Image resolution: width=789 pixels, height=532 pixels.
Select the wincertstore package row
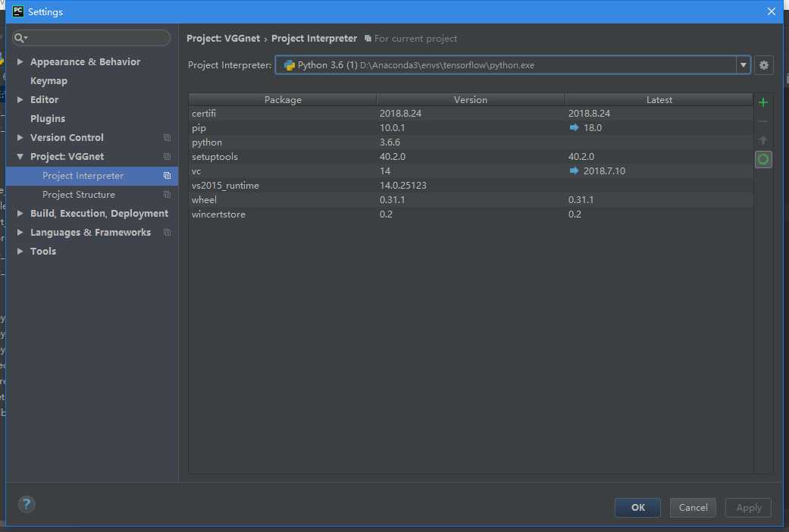coord(471,214)
